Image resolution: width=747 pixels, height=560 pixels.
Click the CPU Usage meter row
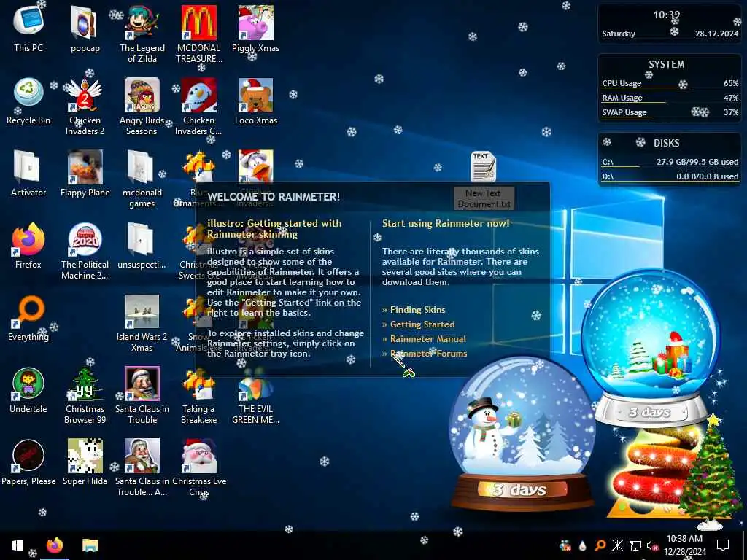(x=670, y=83)
